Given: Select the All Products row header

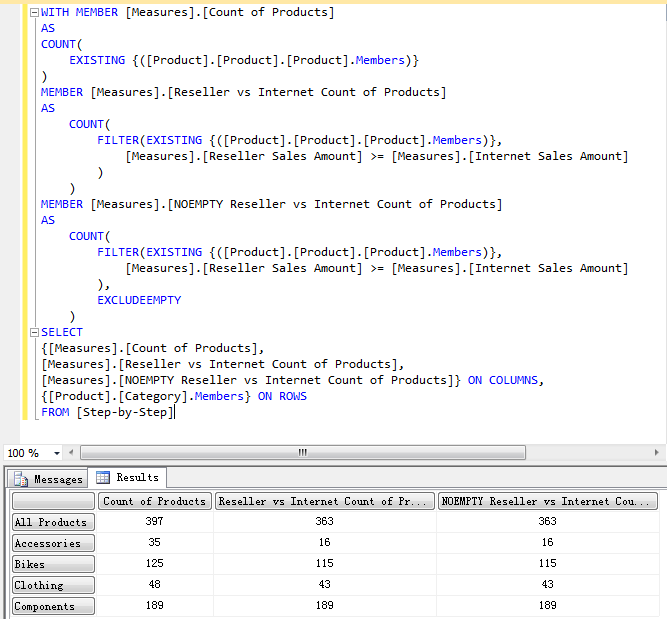Looking at the screenshot, I should 53,522.
